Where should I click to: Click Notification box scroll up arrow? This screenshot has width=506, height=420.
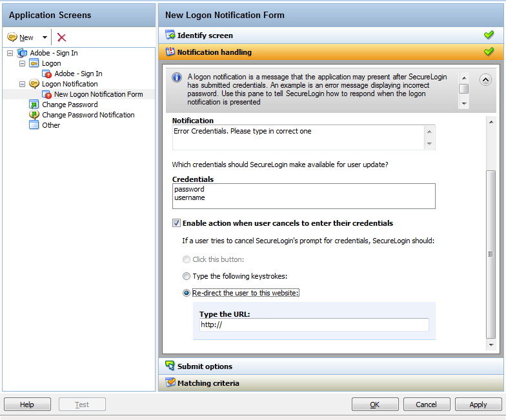coord(430,132)
